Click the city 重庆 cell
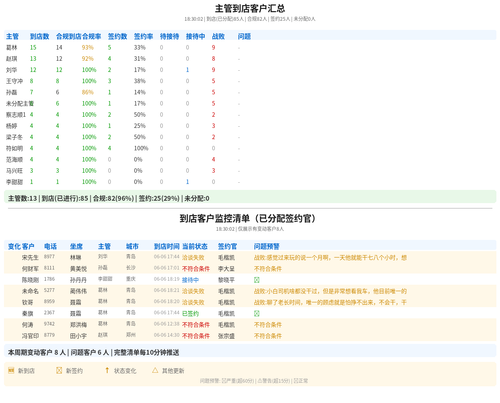Screen dimensions: 500x403 click(x=131, y=279)
